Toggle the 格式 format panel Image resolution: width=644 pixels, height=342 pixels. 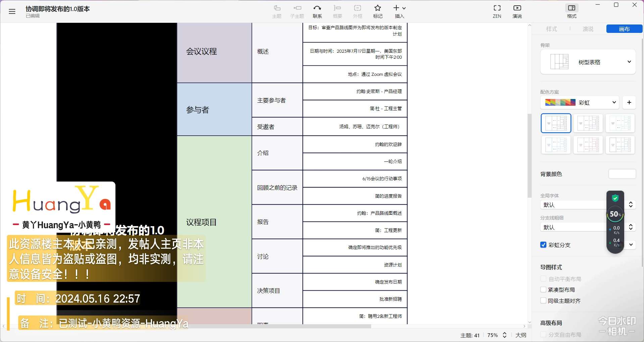click(x=572, y=11)
